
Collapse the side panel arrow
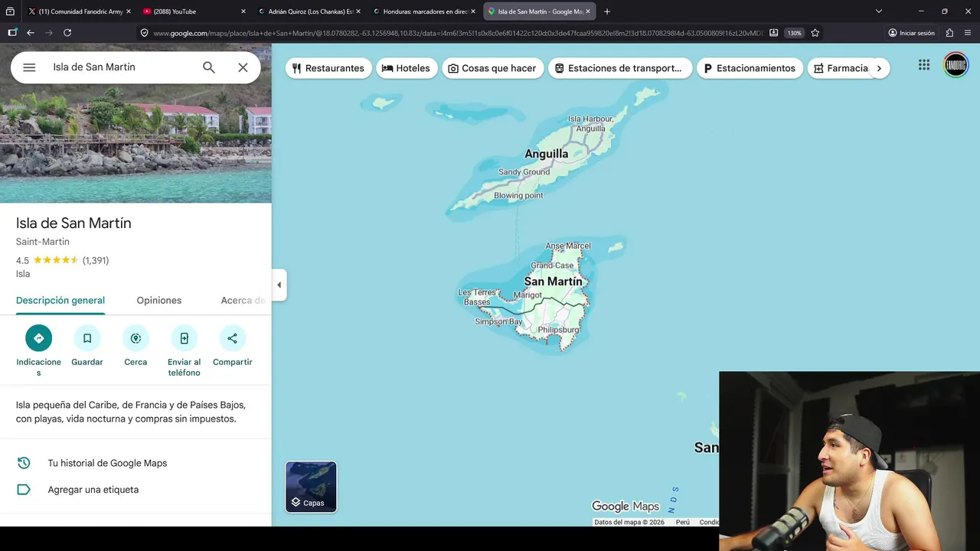click(x=279, y=285)
